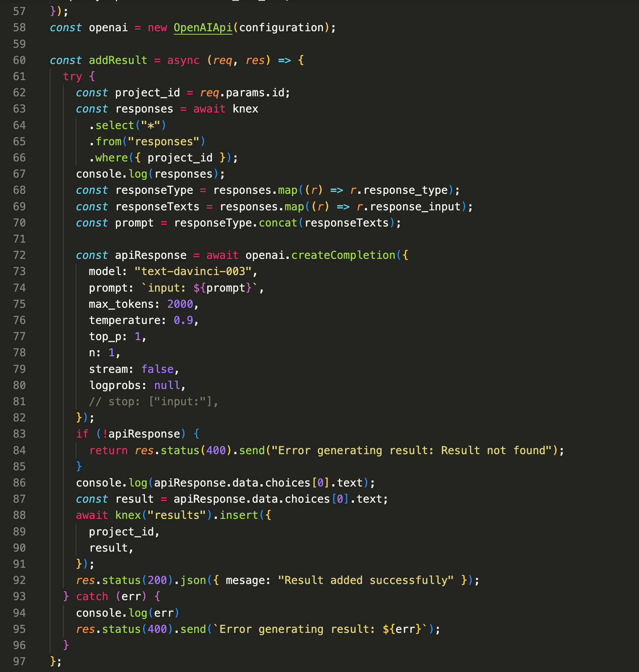Viewport: 639px width, 672px height.
Task: Click the createCompletion method call
Action: click(x=343, y=255)
